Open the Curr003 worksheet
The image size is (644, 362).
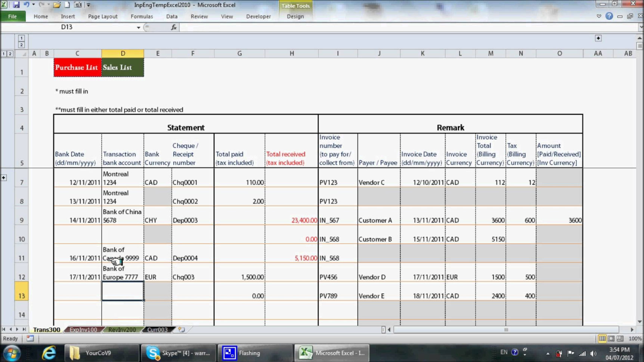(157, 330)
